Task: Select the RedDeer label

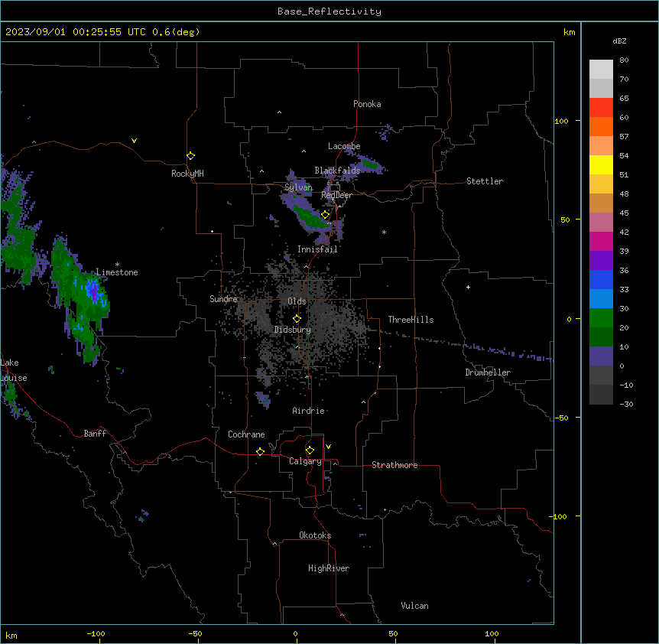Action: click(336, 195)
